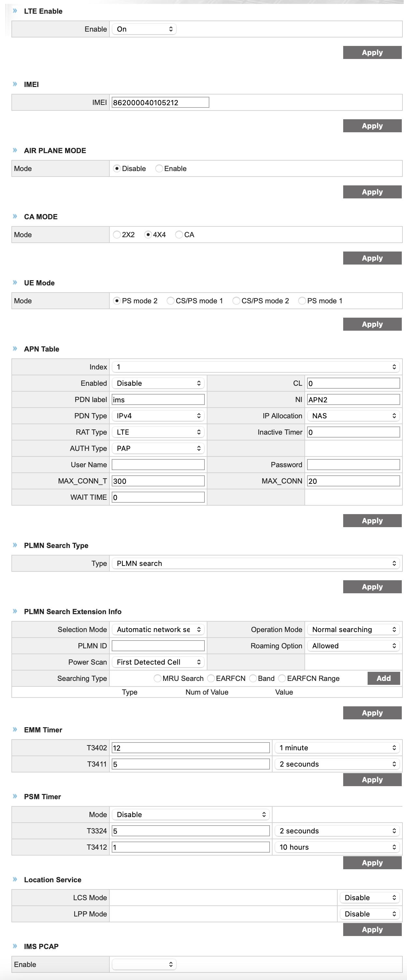Click the chevron icon beside EMM Timer heading
The width and height of the screenshot is (407, 980).
click(15, 729)
